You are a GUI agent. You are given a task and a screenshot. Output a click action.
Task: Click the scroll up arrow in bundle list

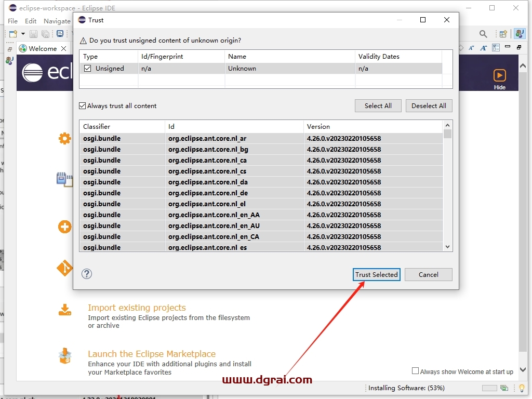pyautogui.click(x=447, y=125)
